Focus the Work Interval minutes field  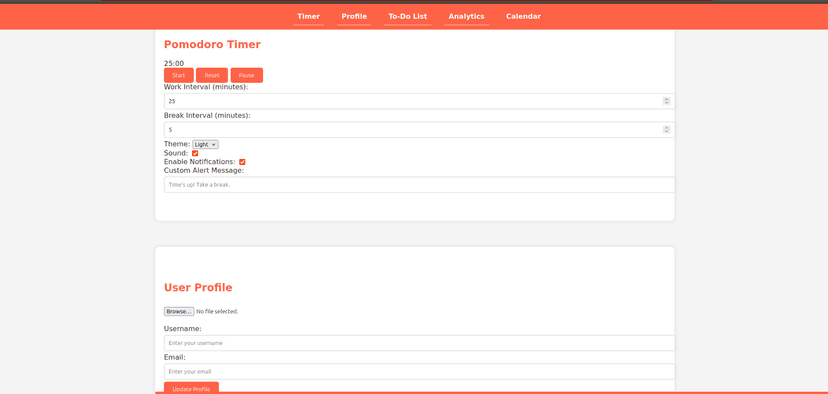point(419,101)
